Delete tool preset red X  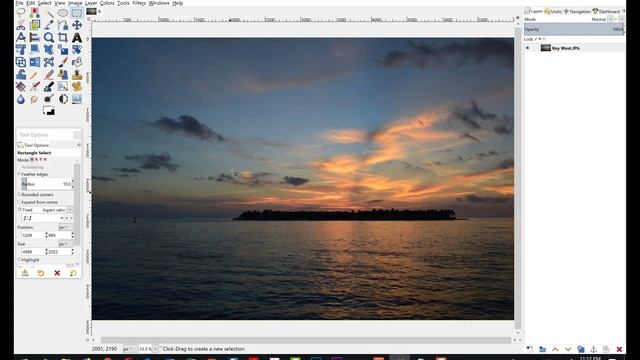[57, 273]
